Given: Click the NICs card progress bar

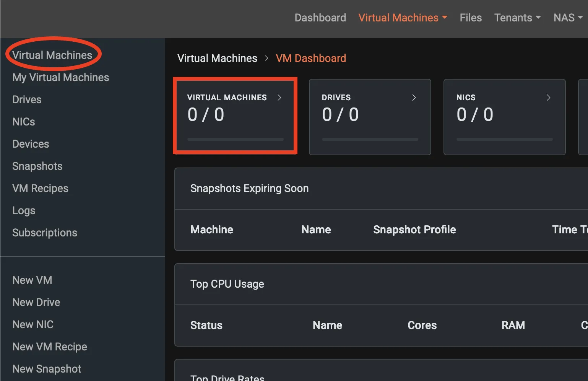Looking at the screenshot, I should pos(504,139).
